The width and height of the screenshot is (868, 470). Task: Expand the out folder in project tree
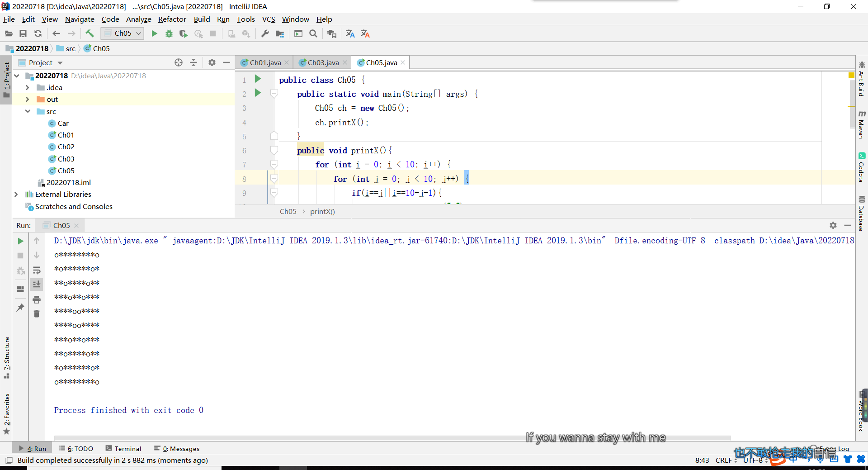[x=27, y=100]
